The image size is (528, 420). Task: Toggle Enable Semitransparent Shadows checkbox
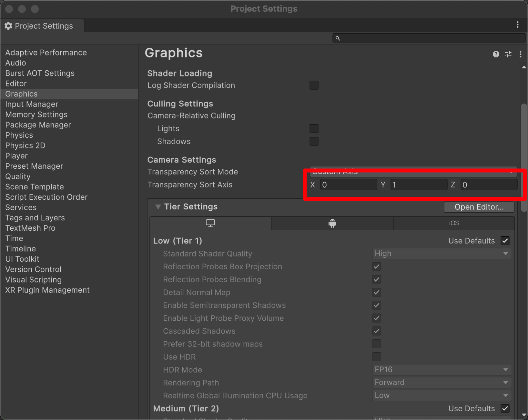[x=376, y=305]
